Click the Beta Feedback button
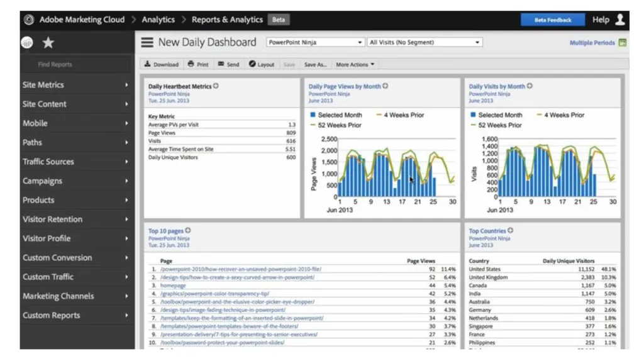Viewport: 644px width, 361px height. coord(552,19)
